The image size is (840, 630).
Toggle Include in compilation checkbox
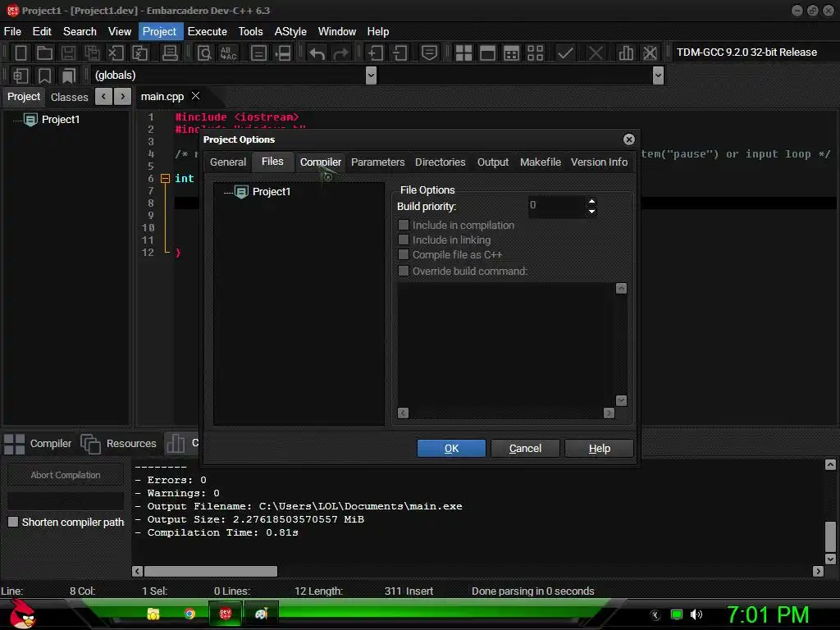tap(404, 225)
